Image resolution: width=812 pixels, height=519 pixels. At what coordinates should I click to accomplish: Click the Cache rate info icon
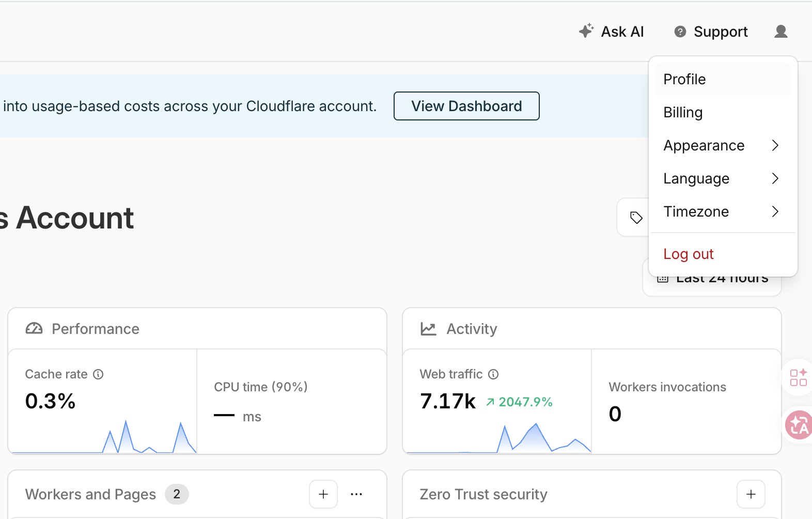(x=98, y=374)
